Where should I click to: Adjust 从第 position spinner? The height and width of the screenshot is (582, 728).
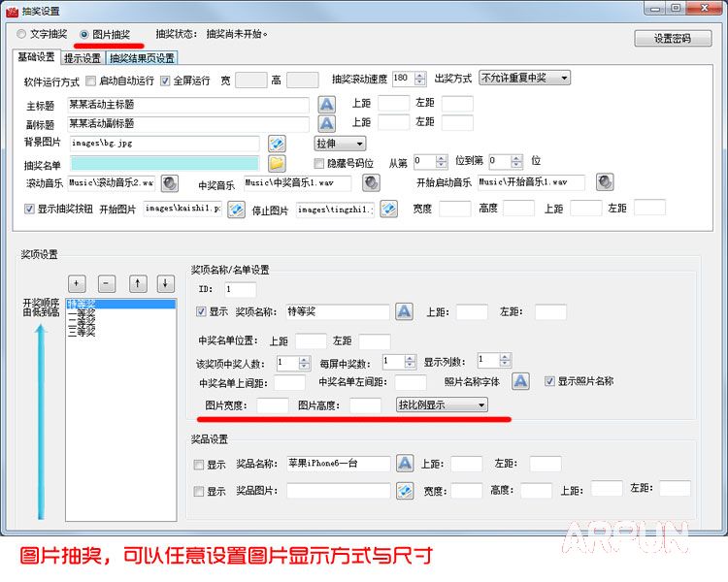pos(441,162)
